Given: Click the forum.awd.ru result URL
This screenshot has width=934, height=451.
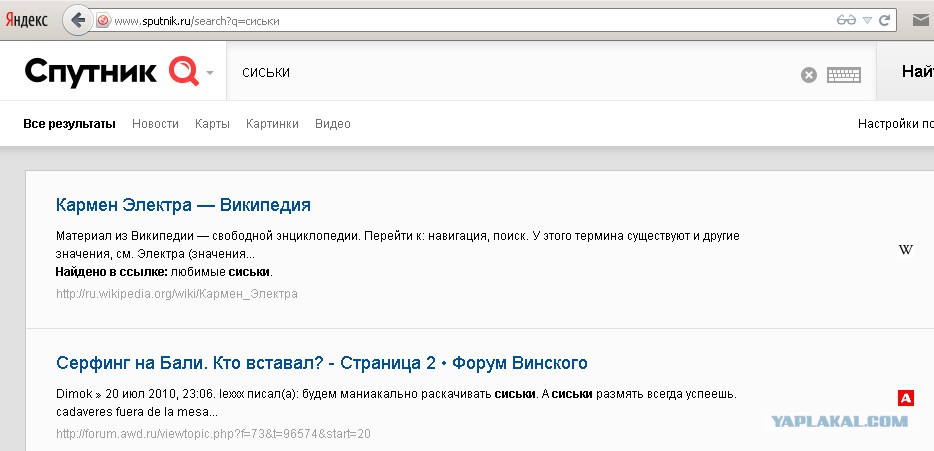Looking at the screenshot, I should (x=213, y=434).
